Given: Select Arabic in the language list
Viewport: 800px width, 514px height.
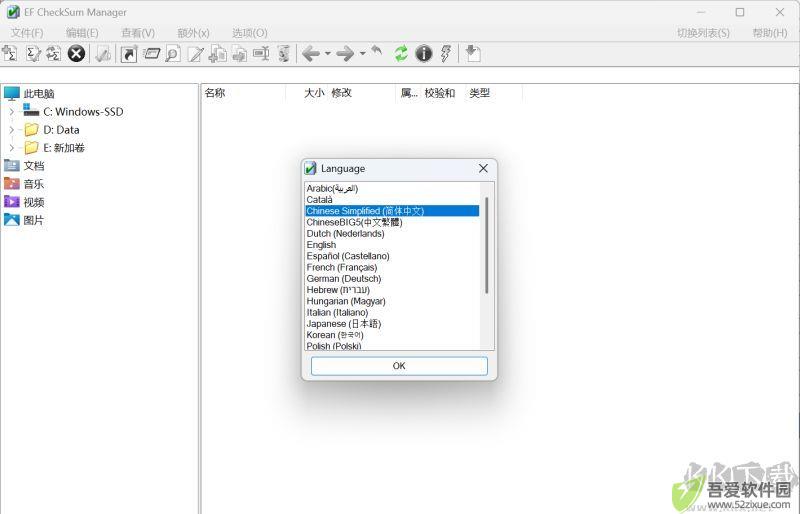Looking at the screenshot, I should tap(332, 188).
